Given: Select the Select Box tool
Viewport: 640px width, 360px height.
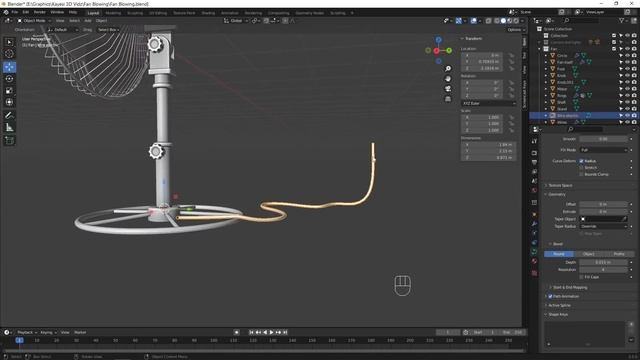Looking at the screenshot, I should click(x=9, y=42).
